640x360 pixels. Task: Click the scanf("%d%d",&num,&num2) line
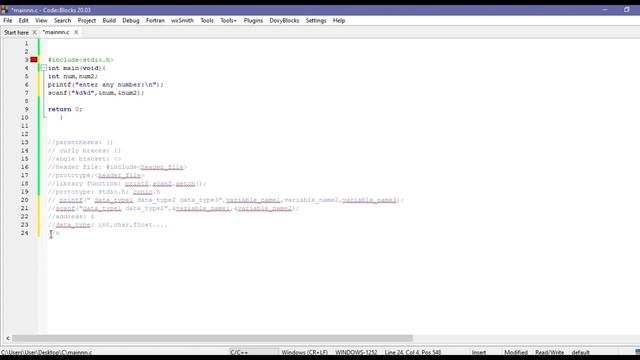(96, 93)
